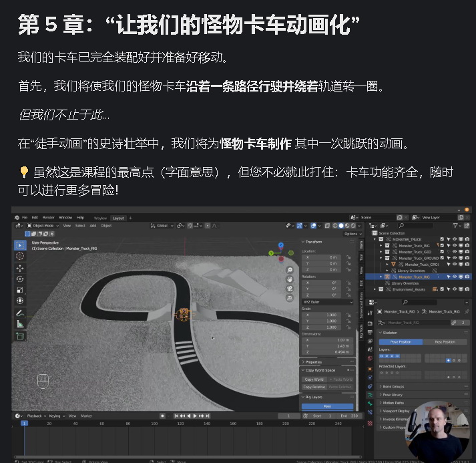This screenshot has height=463, width=476.
Task: Play the animation forward
Action: point(195,416)
